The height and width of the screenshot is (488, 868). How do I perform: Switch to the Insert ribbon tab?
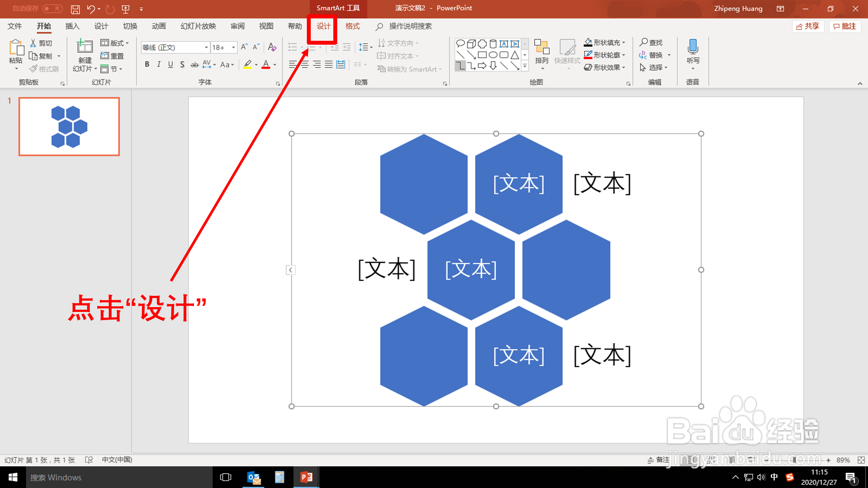(72, 26)
